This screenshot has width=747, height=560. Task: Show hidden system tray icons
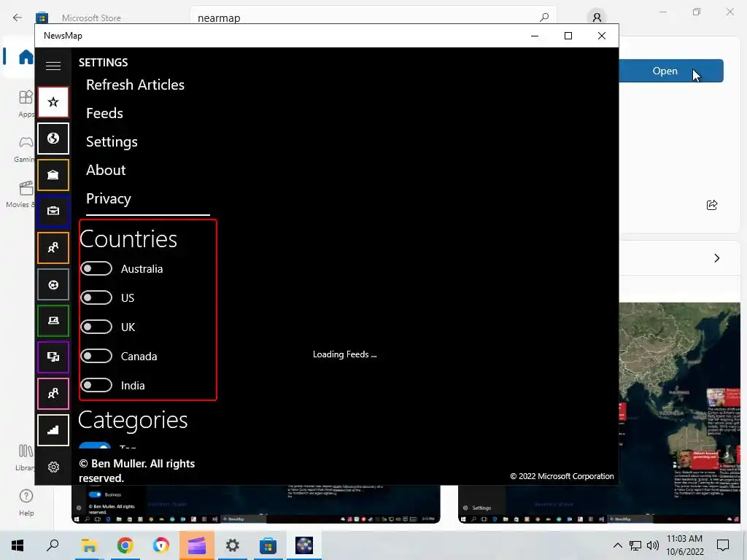coord(617,545)
